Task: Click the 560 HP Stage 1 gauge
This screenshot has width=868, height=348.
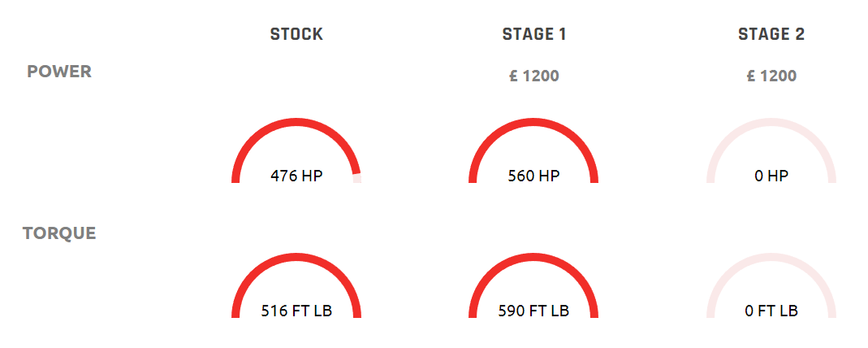Action: pyautogui.click(x=533, y=150)
